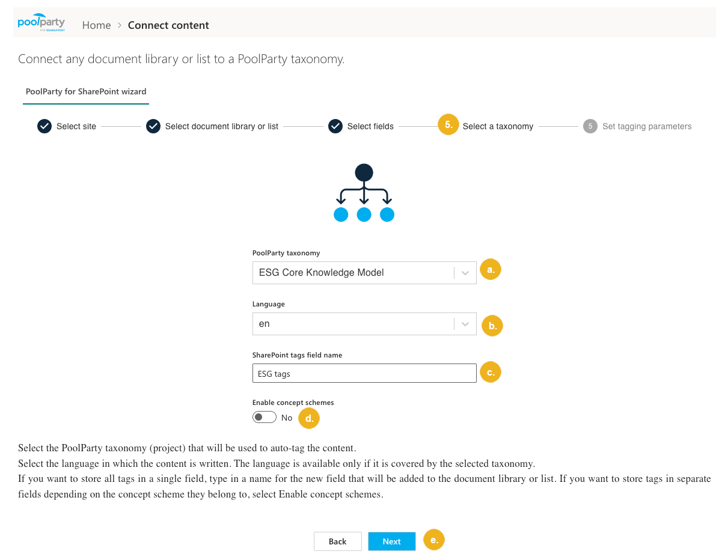Select the PoolParty for SharePoint wizard tab
The height and width of the screenshot is (560, 728).
[x=86, y=92]
